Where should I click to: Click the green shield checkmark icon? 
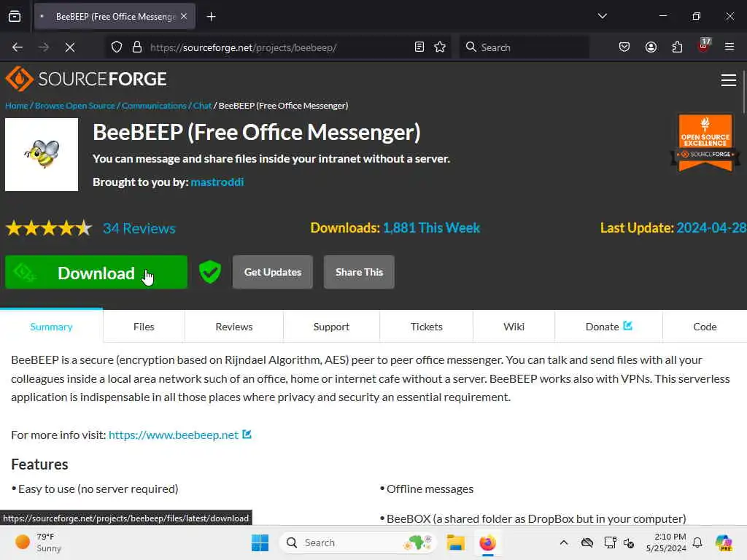(x=209, y=272)
